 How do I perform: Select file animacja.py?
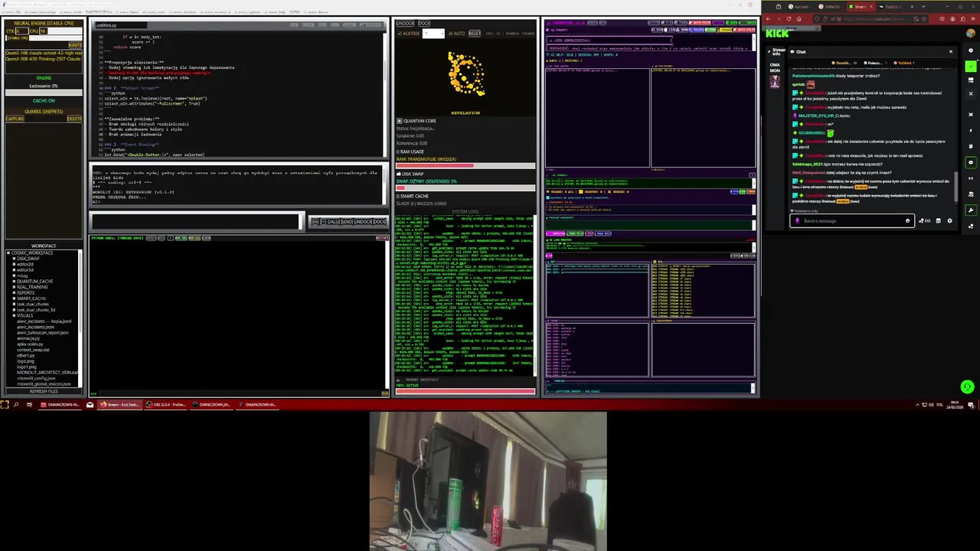pyautogui.click(x=28, y=338)
